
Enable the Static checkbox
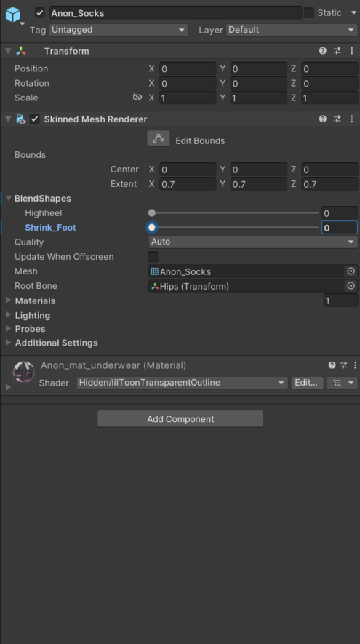[x=309, y=12]
